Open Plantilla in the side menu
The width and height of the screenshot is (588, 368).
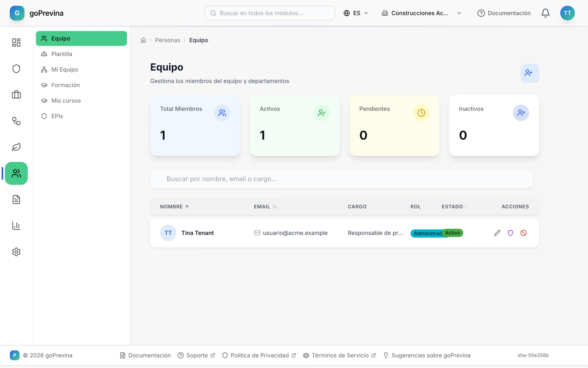(x=81, y=54)
